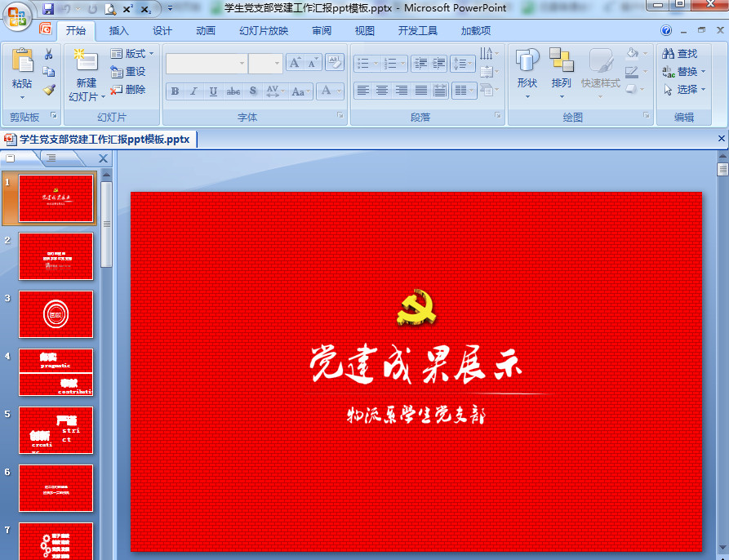Open PowerPoint help question mark

666,31
